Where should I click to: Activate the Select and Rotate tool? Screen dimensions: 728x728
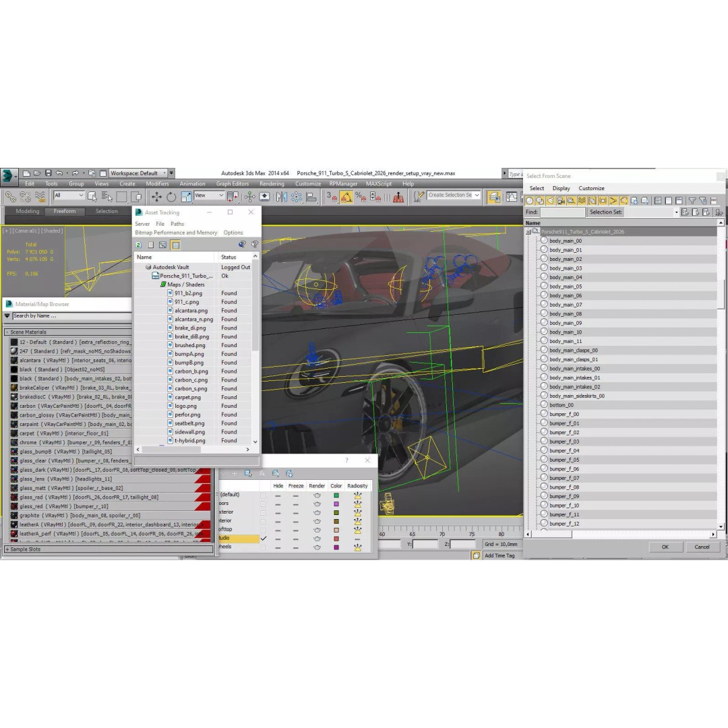point(171,198)
